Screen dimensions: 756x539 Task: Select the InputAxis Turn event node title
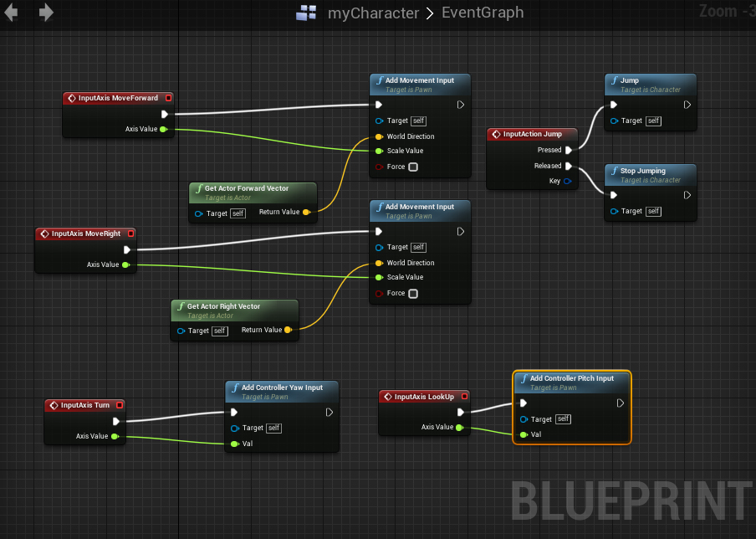(x=84, y=405)
